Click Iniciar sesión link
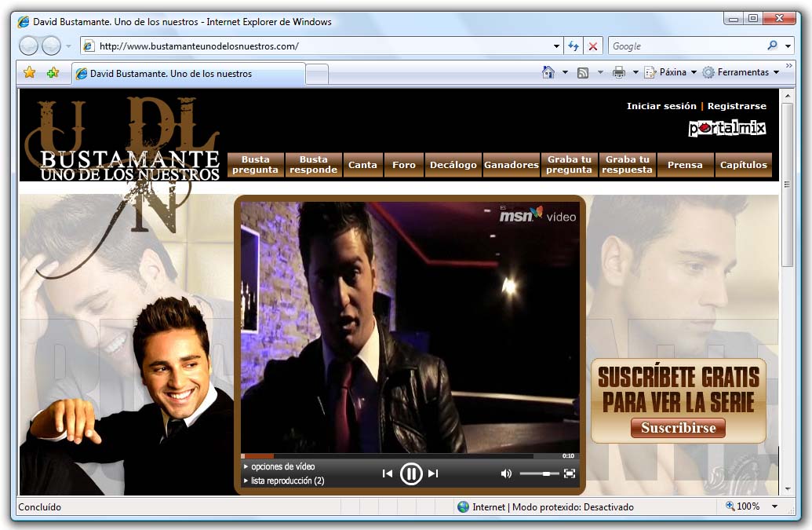The height and width of the screenshot is (530, 812). coord(661,106)
